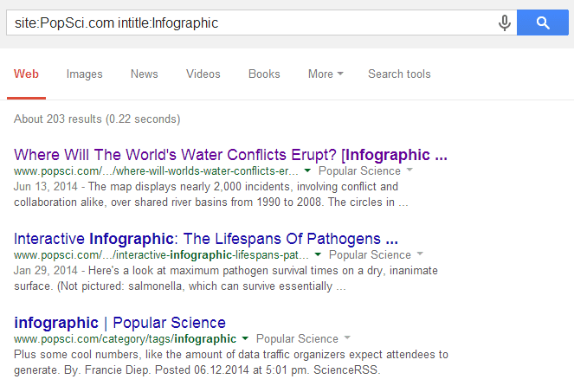Click the 'About 203 results' text
574x392 pixels.
pos(97,119)
